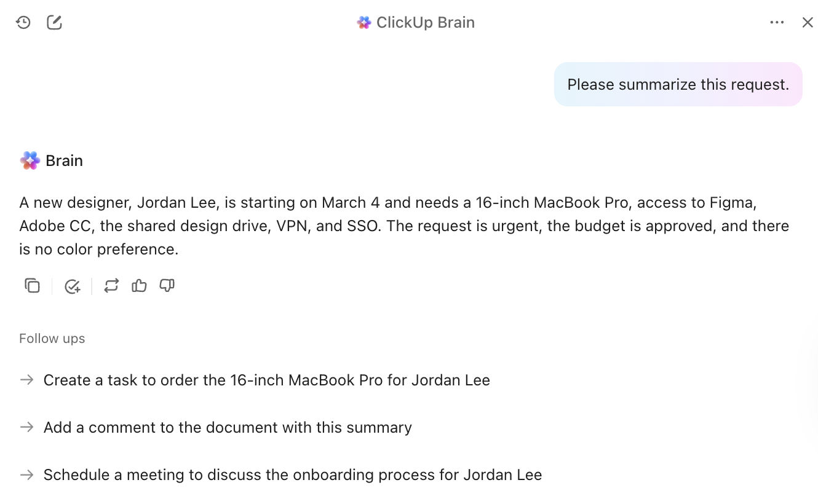
Task: Give the response a thumbs up
Action: [x=139, y=285]
